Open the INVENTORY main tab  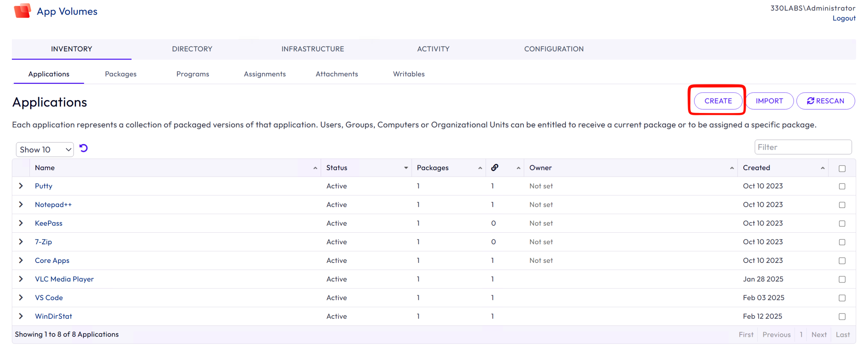(x=72, y=49)
